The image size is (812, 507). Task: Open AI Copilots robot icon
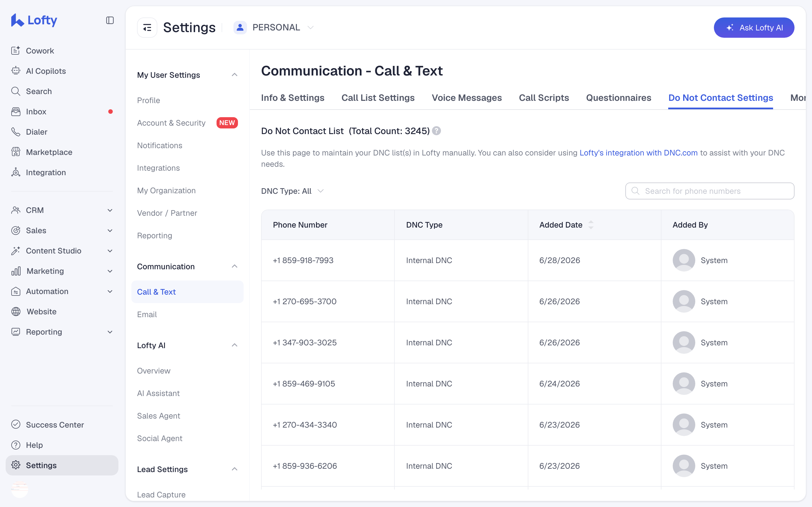(x=16, y=71)
